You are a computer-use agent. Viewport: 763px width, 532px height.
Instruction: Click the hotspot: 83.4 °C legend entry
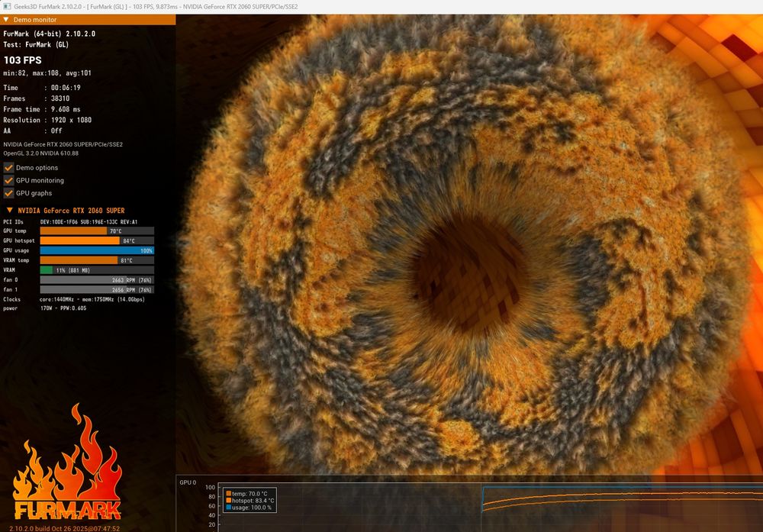pyautogui.click(x=250, y=501)
